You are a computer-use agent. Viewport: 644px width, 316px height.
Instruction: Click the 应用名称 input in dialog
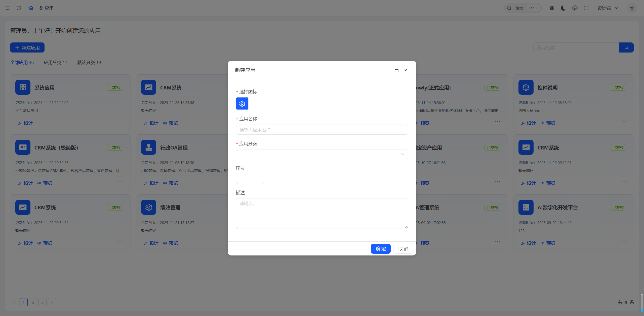tap(322, 130)
